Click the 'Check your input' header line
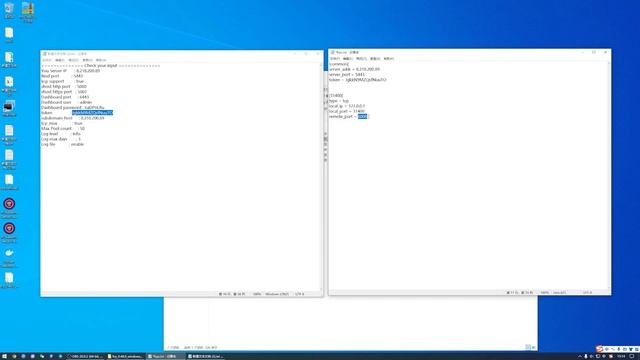The height and width of the screenshot is (360, 640). [100, 65]
